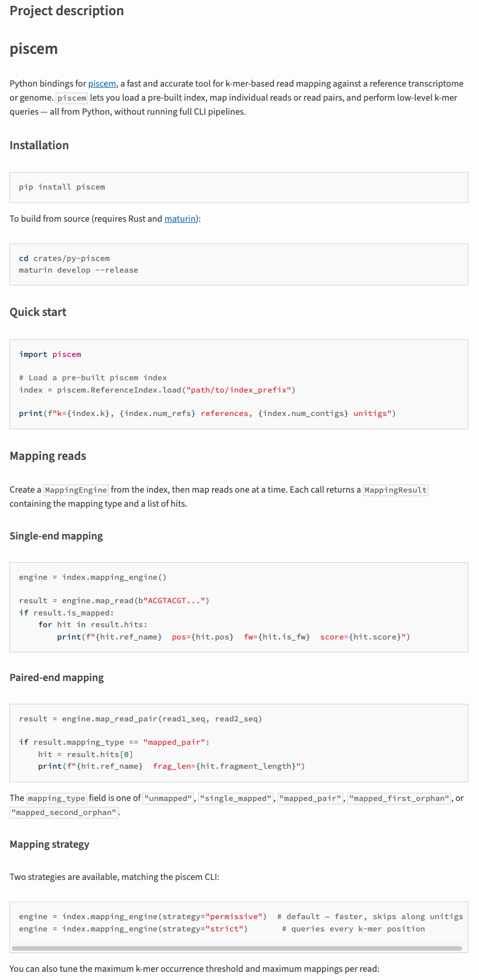This screenshot has width=479, height=980.
Task: Click the engine.map_read code line
Action: click(x=114, y=601)
